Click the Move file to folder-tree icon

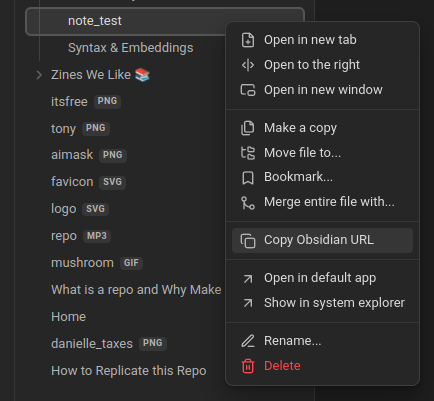(x=248, y=153)
